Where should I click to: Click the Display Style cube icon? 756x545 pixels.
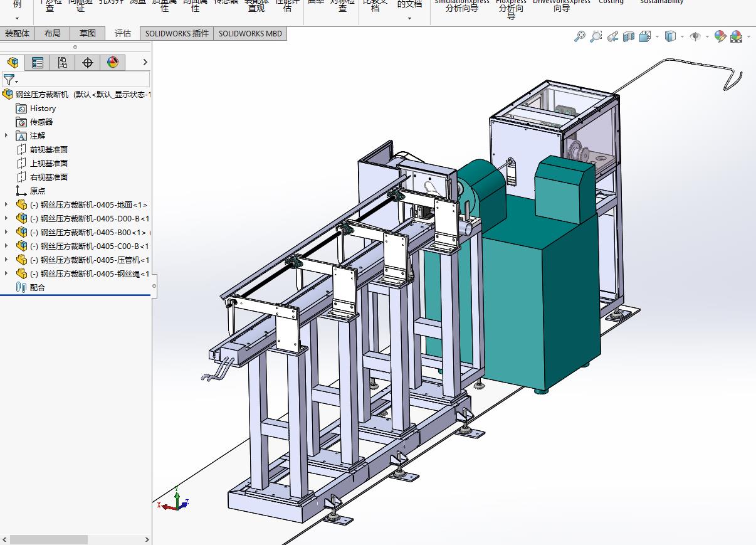coord(670,36)
